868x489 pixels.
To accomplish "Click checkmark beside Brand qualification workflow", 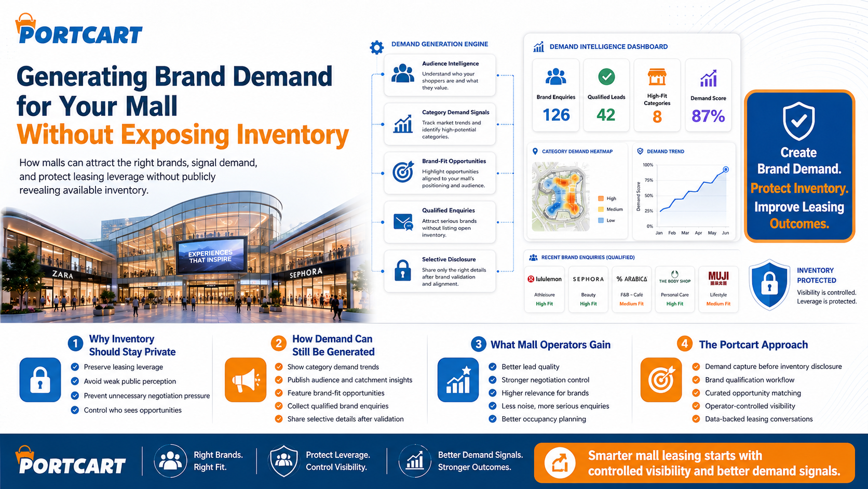I will pos(696,380).
